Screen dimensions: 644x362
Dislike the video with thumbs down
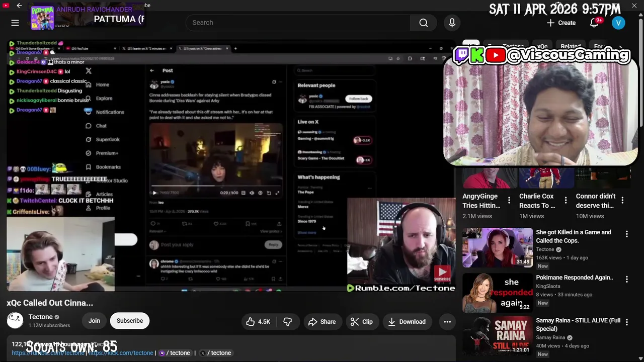click(287, 322)
